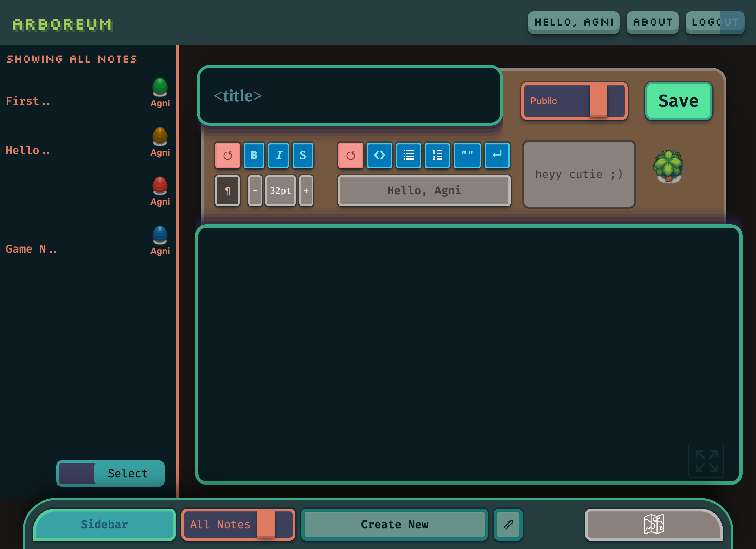Decrease font size with minus button
The width and height of the screenshot is (756, 549).
pos(255,190)
